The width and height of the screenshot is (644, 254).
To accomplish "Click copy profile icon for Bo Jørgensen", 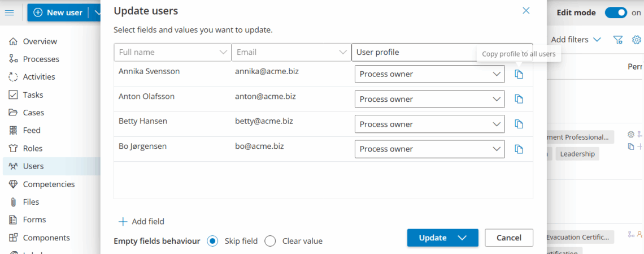I will coord(519,149).
